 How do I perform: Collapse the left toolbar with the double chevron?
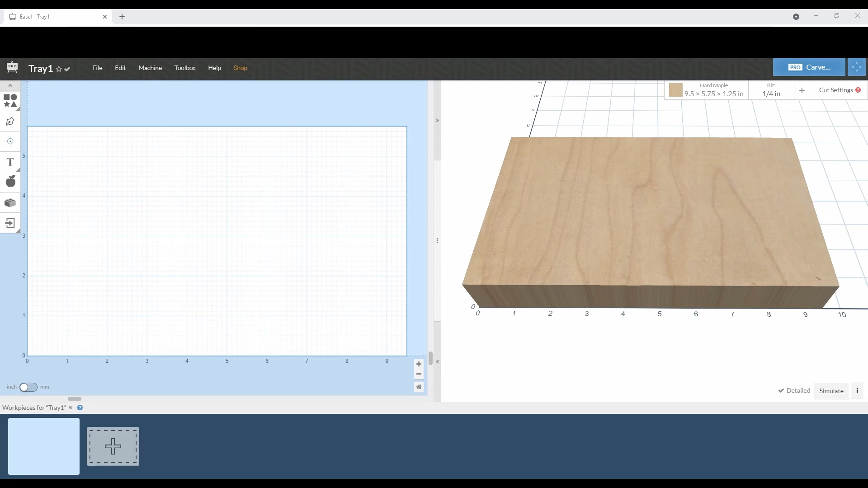pyautogui.click(x=9, y=86)
